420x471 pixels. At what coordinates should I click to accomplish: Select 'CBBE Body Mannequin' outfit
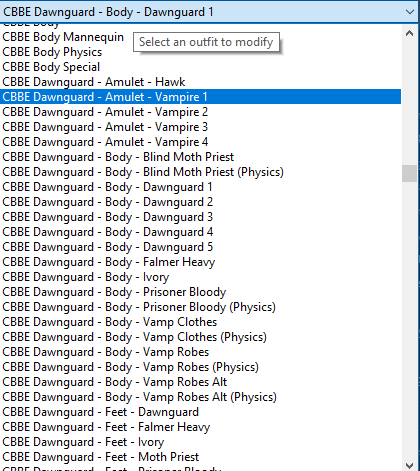click(200, 37)
